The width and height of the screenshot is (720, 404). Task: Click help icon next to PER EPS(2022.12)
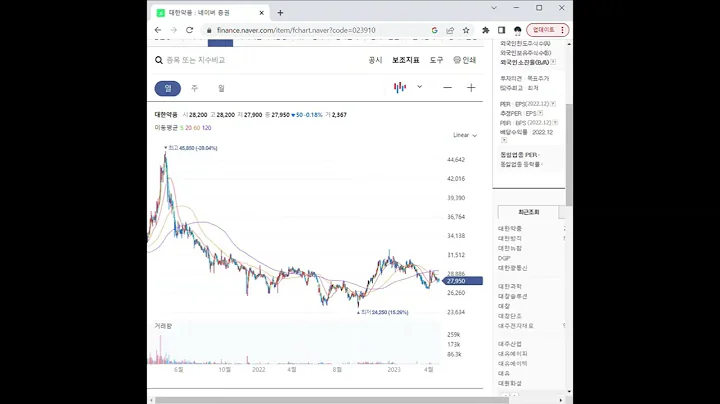[x=553, y=104]
